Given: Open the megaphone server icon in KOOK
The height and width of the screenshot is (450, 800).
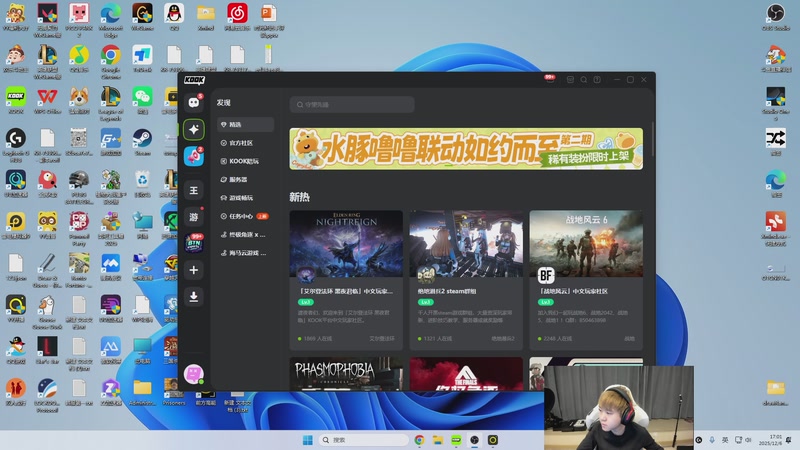Looking at the screenshot, I should [x=194, y=157].
